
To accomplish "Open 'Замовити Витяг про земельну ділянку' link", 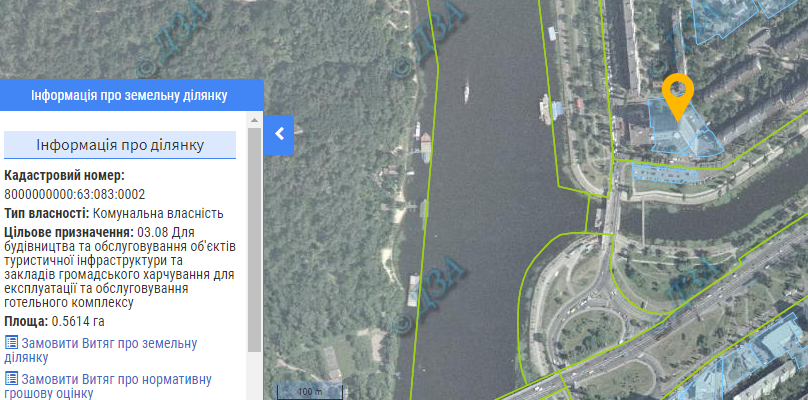I will point(100,350).
